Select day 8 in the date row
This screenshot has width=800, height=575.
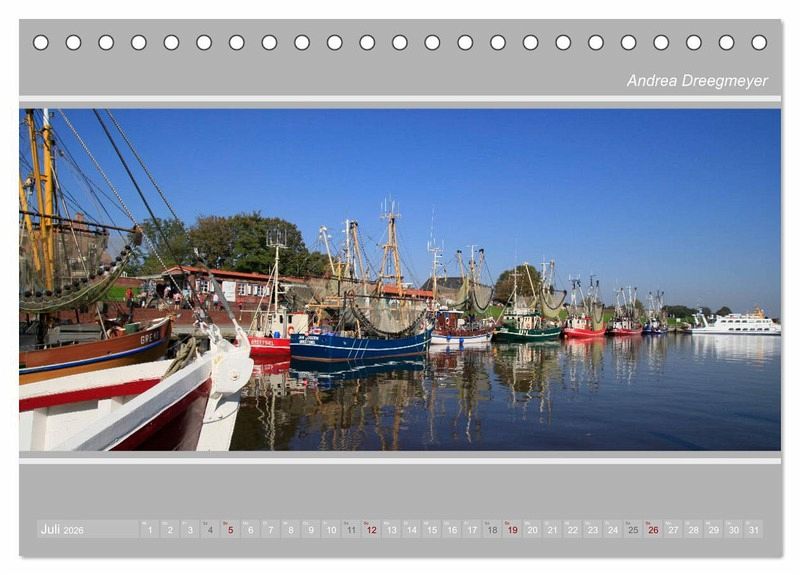pos(291,529)
